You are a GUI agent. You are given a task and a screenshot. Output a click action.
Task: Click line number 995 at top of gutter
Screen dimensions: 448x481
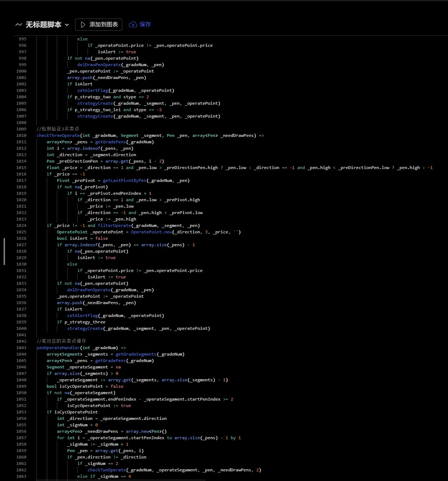(22, 39)
